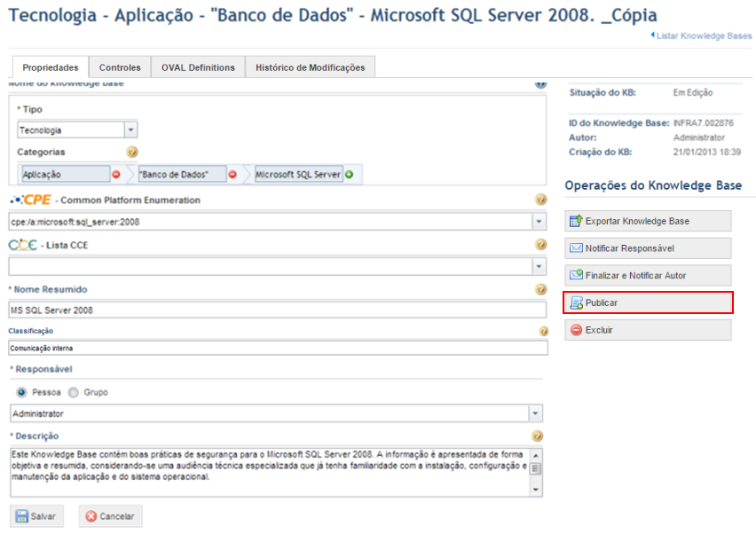Click the Publicar document icon
This screenshot has width=756, height=534.
tap(576, 302)
